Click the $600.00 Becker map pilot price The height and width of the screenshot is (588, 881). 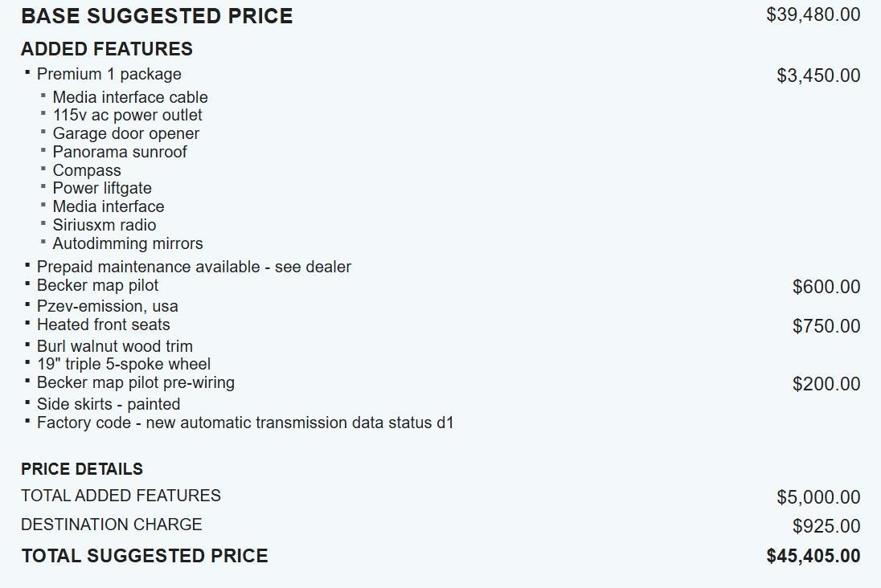point(826,287)
